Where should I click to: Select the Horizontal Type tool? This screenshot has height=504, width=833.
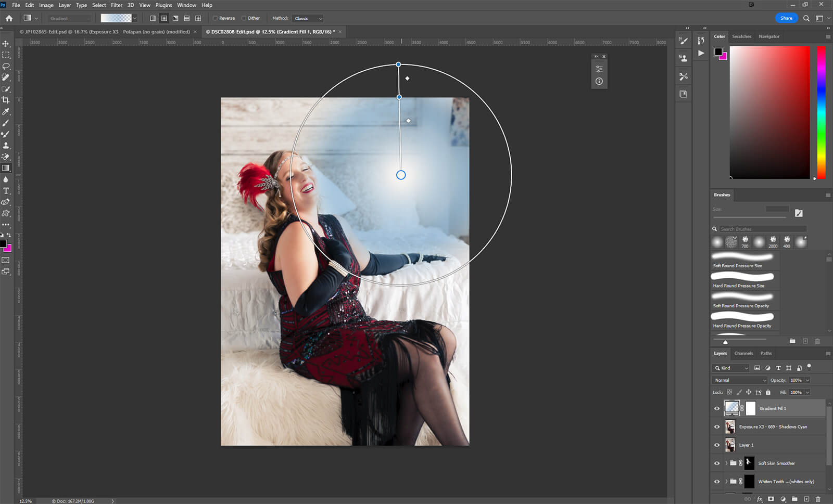(x=6, y=191)
